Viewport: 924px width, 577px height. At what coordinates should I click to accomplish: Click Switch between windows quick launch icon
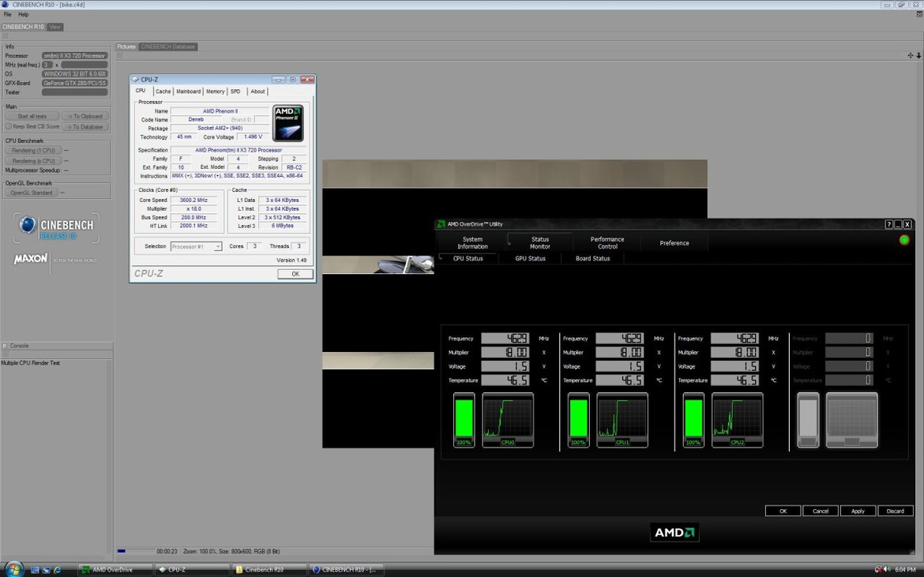tap(46, 569)
